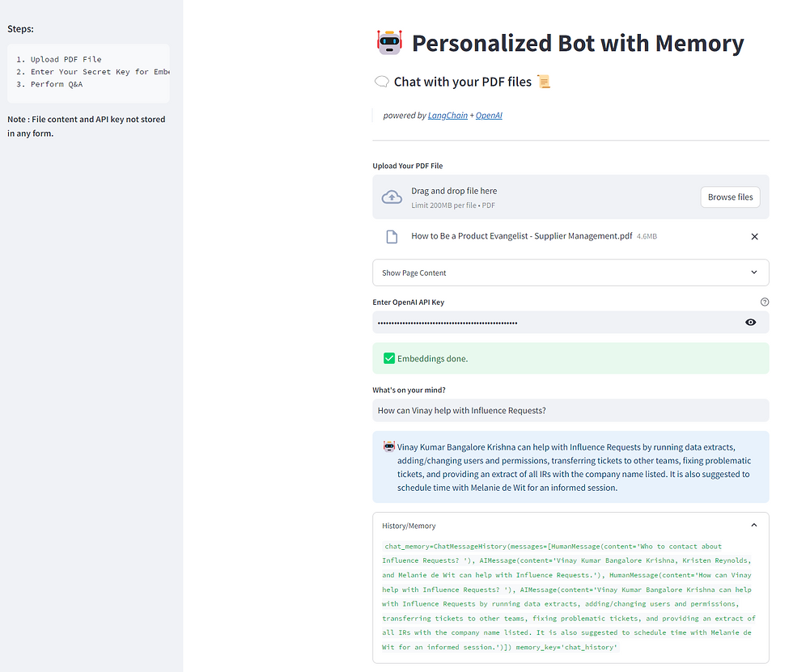Click the Show Page Content dropdown arrow
The image size is (793, 672).
coord(753,273)
